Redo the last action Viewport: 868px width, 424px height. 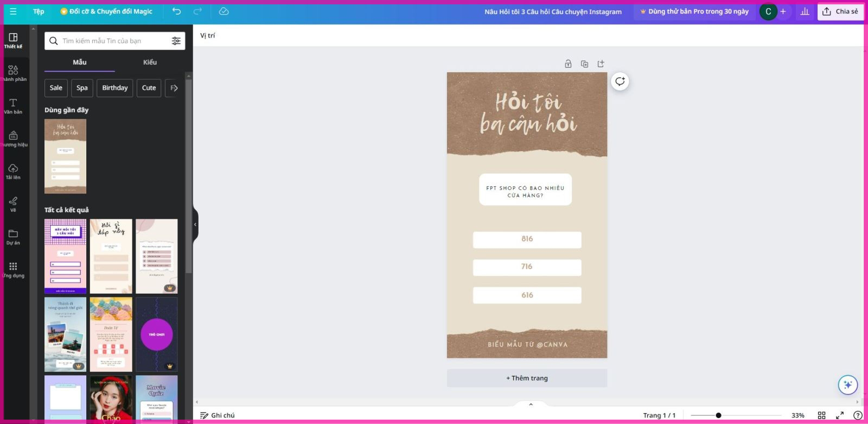(x=197, y=11)
